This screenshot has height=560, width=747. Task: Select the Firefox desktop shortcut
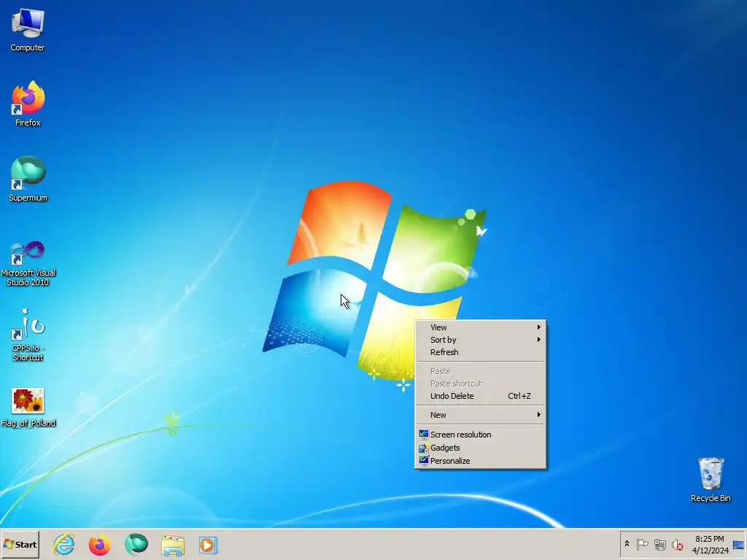[28, 104]
